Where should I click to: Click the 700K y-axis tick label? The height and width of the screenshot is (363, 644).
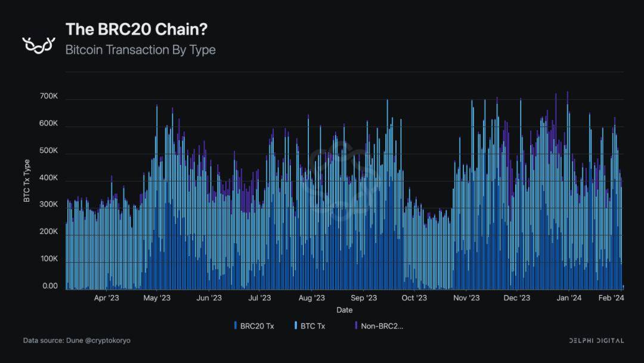click(x=49, y=96)
